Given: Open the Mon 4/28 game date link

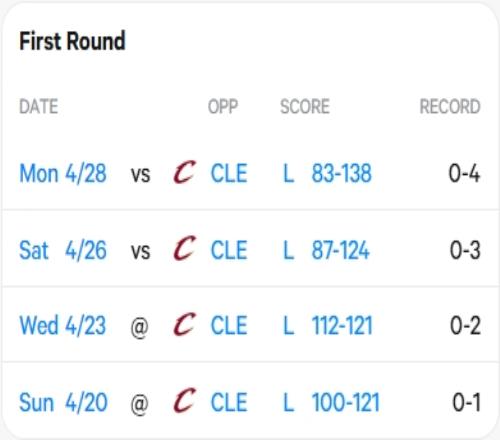Looking at the screenshot, I should pyautogui.click(x=63, y=173).
